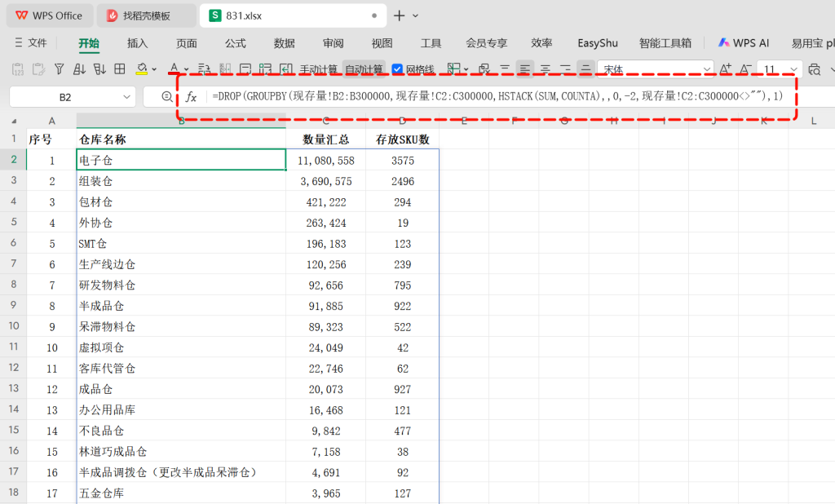This screenshot has height=504, width=835.
Task: Select the 开始 ribbon tab
Action: 88,43
